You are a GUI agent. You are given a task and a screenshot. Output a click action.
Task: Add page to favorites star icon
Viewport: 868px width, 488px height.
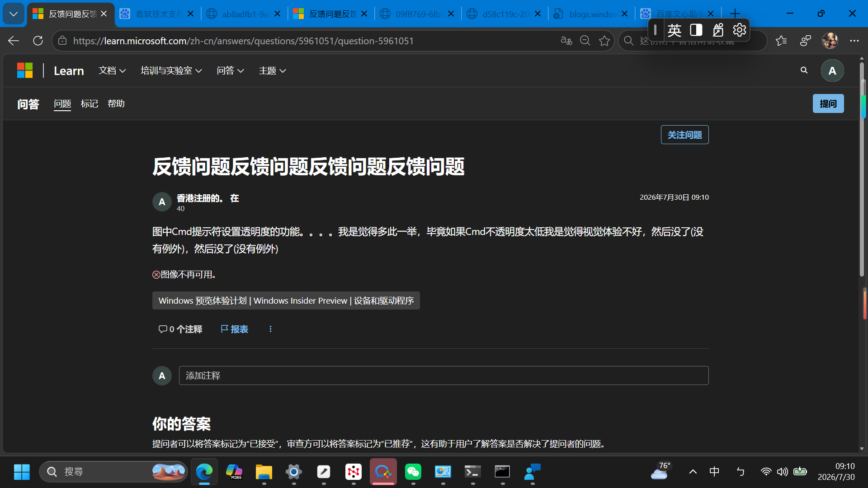[x=604, y=41]
